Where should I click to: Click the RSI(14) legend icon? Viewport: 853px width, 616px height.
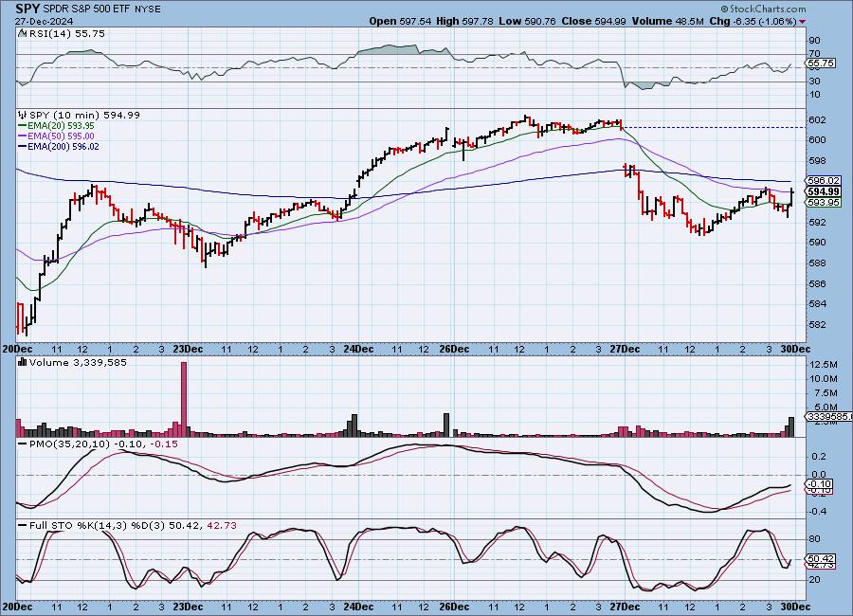(22, 33)
